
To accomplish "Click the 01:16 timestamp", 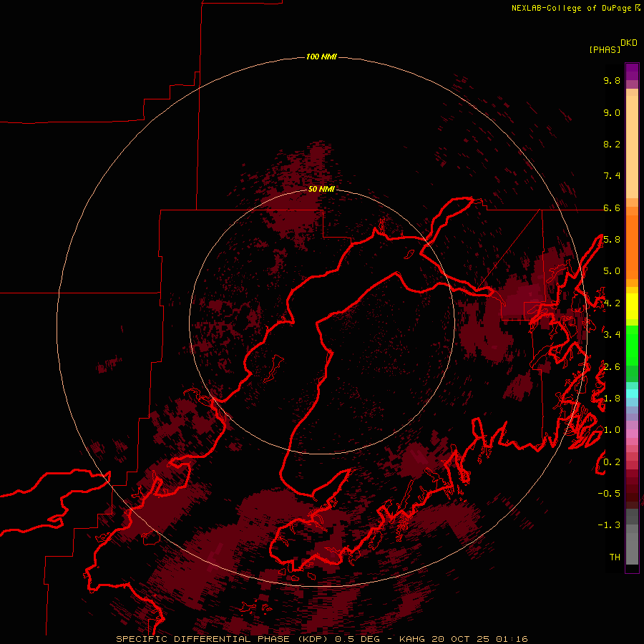I will click(x=512, y=639).
